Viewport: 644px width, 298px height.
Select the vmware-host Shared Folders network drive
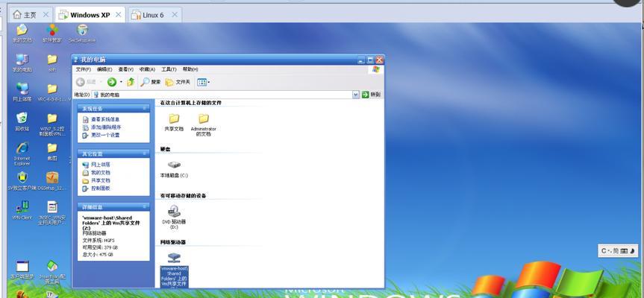(x=174, y=269)
